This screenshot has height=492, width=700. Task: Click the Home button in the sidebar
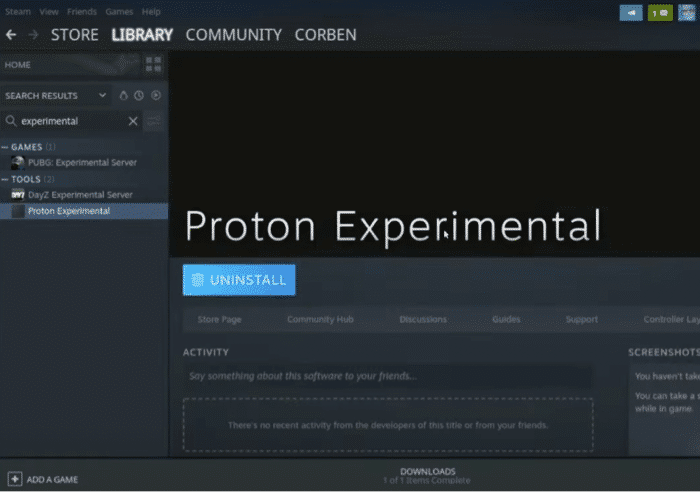71,64
